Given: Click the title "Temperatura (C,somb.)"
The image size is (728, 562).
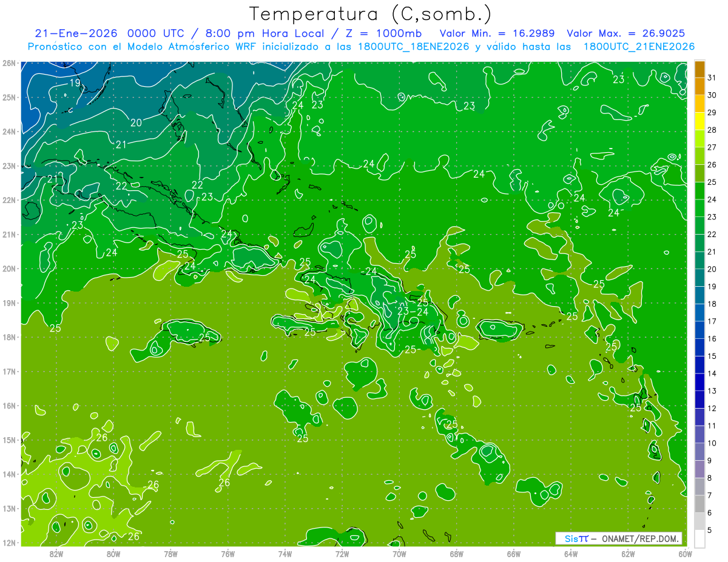Looking at the screenshot, I should 371,14.
